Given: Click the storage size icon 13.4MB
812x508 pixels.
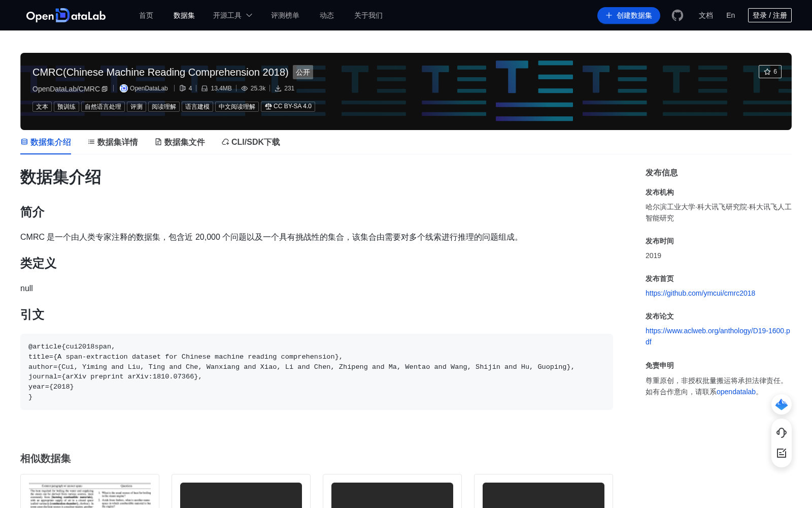Looking at the screenshot, I should (x=205, y=88).
